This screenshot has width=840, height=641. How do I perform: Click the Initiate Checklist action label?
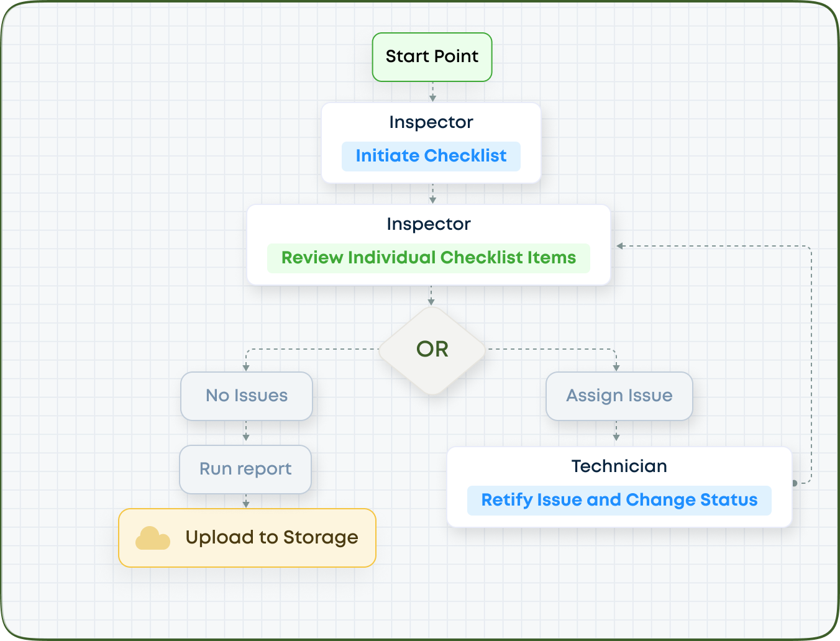pyautogui.click(x=431, y=156)
